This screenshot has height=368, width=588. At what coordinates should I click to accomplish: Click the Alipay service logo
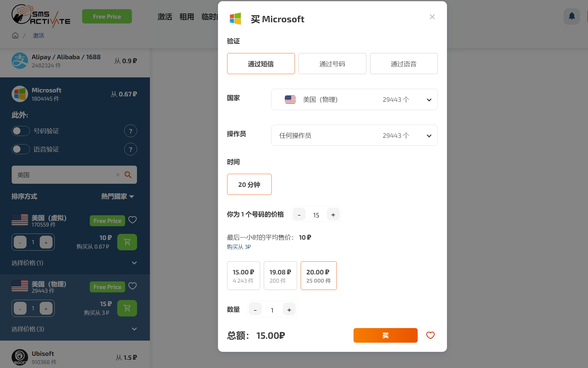(20, 61)
